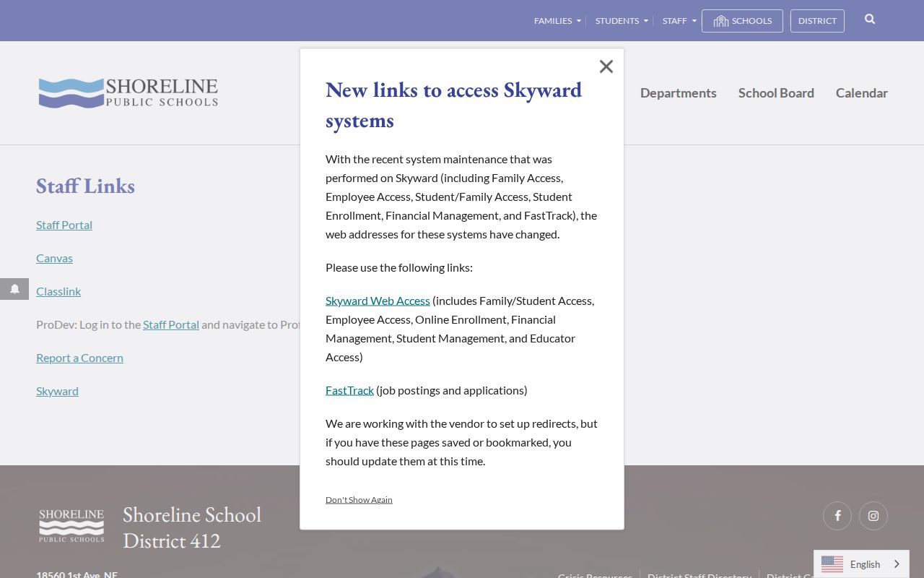Open Crisis Resources footer link

coord(595,576)
